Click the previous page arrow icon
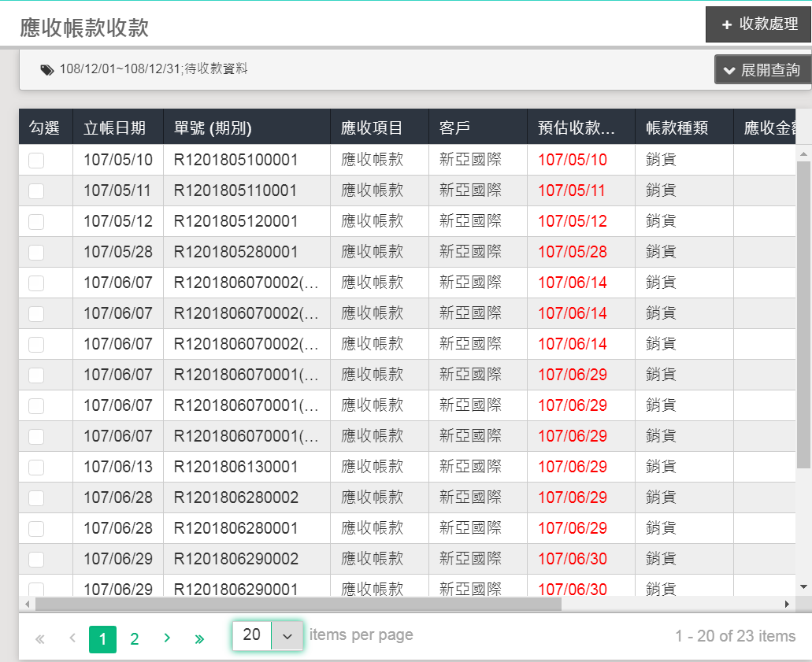812x662 pixels. tap(72, 638)
